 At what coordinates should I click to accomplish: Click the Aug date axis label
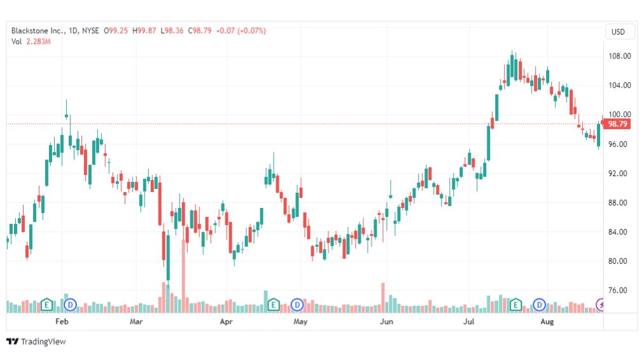pos(547,321)
